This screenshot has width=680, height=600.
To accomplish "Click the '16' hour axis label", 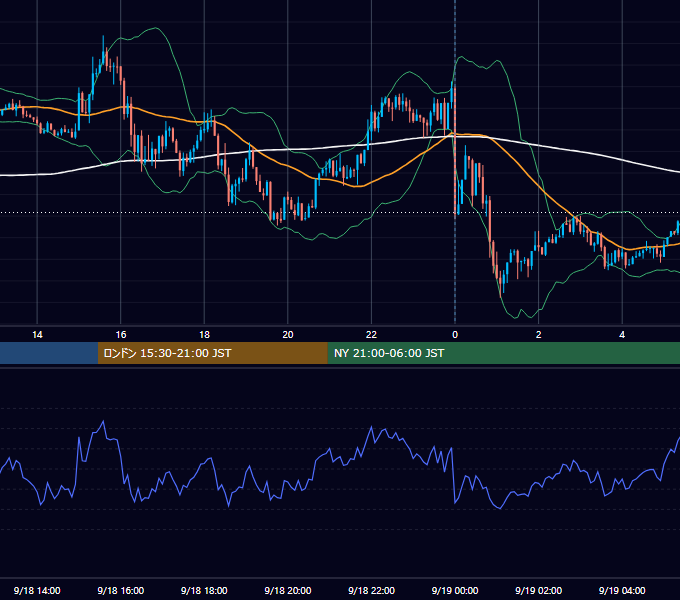I will [121, 335].
